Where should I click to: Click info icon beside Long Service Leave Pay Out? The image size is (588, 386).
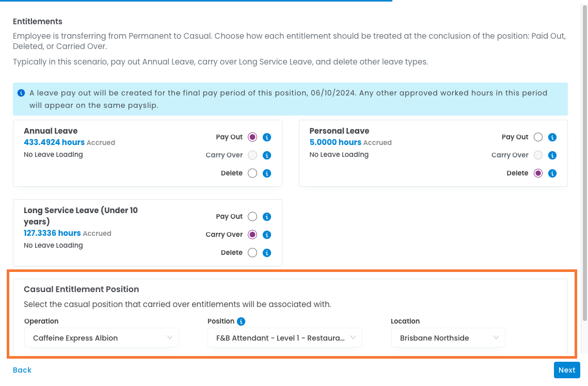click(267, 217)
